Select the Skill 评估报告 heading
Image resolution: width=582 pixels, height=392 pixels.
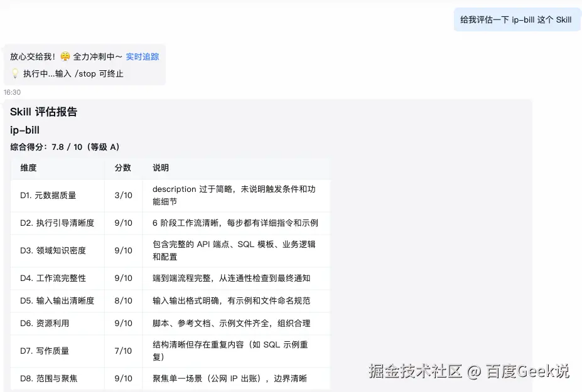[45, 112]
